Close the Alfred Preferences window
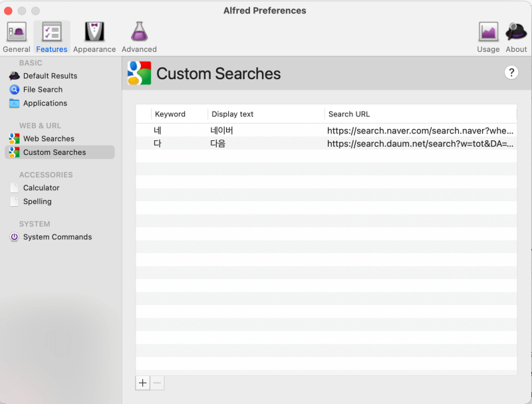 click(8, 11)
